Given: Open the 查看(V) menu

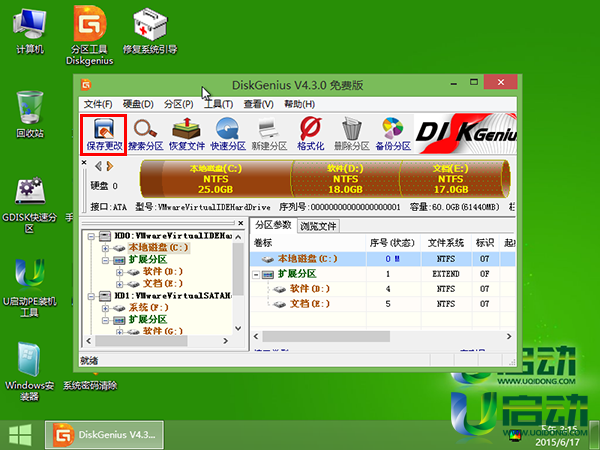Looking at the screenshot, I should (x=258, y=104).
